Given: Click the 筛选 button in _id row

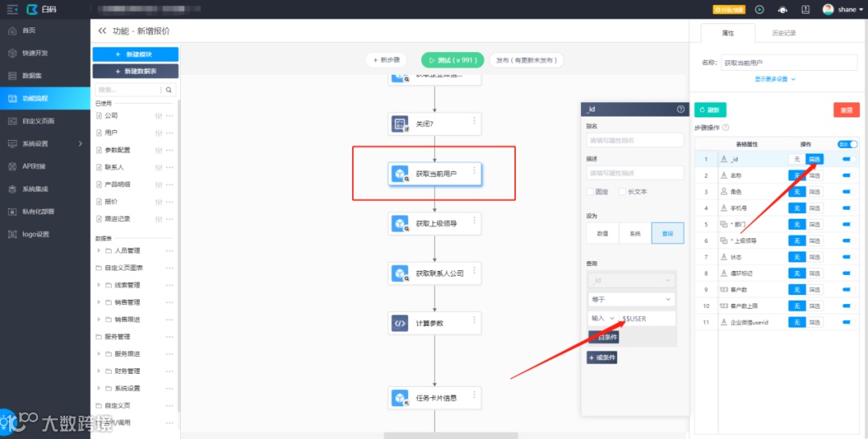Looking at the screenshot, I should coord(814,159).
